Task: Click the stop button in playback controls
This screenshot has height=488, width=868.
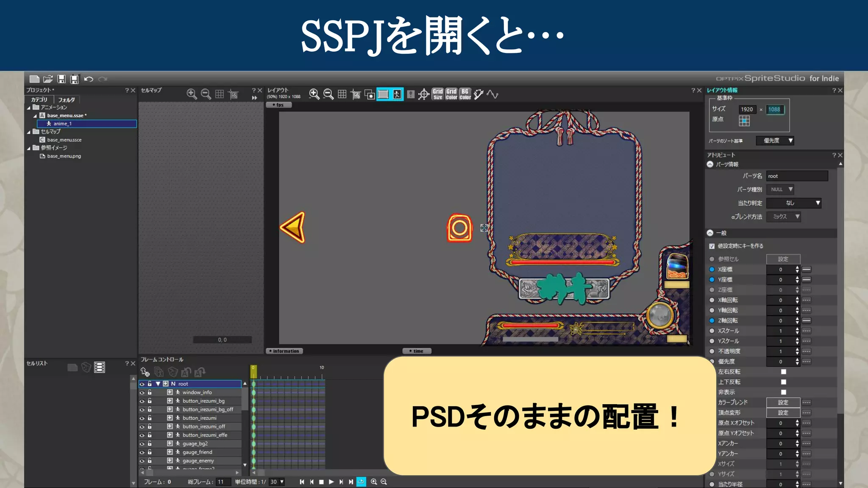Action: pos(321,482)
